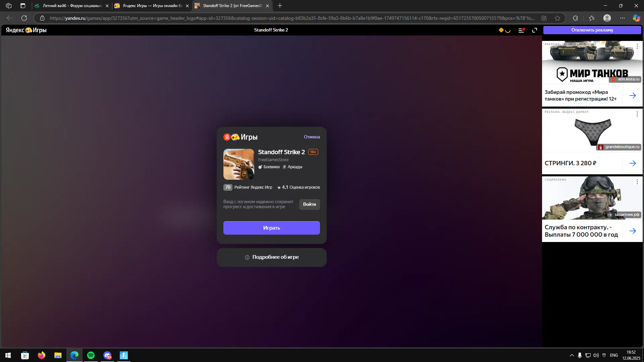Viewport: 644px width, 362px height.
Task: Reload the page
Action: click(x=24, y=18)
